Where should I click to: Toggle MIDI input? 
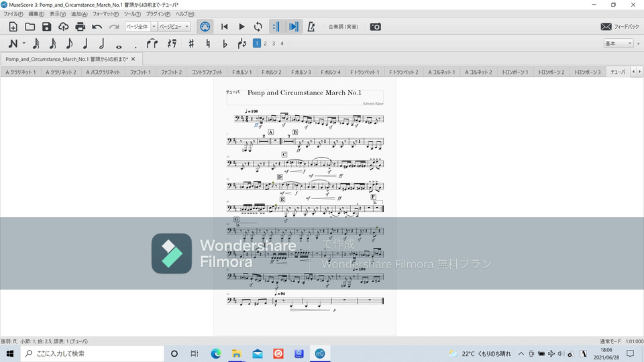(205, 27)
